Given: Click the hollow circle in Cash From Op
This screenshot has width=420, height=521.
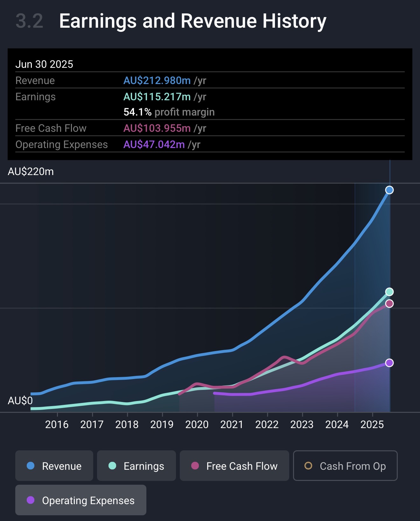Looking at the screenshot, I should (x=308, y=466).
